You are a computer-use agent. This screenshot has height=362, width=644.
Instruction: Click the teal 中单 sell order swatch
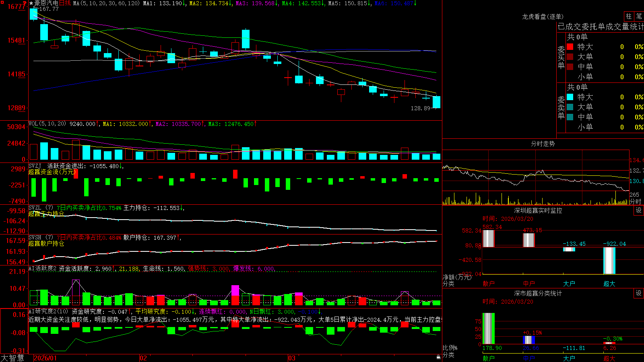[x=570, y=117]
